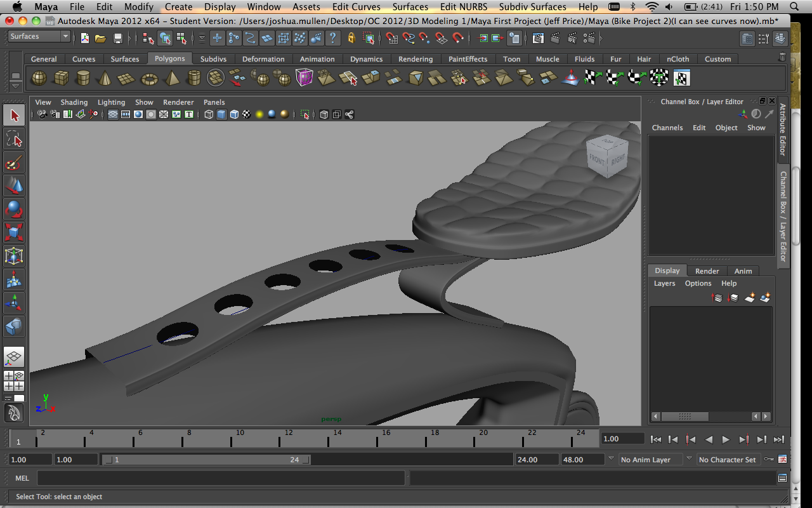Select the Scale tool
Screen dimensions: 812x508
(14, 233)
